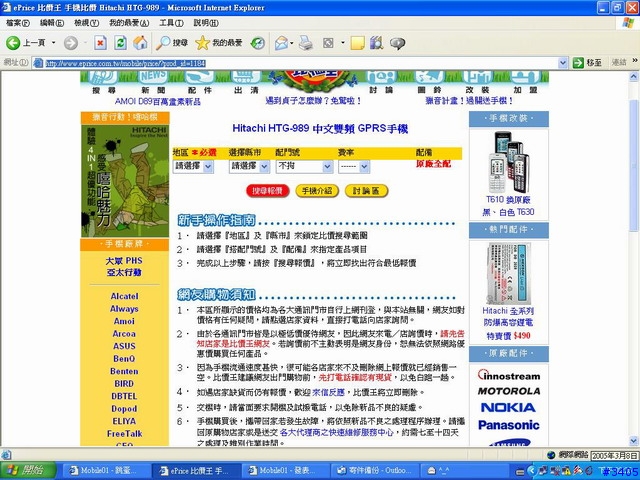This screenshot has height=480, width=640.
Task: Click the NOKIA brand logo
Action: [x=508, y=407]
